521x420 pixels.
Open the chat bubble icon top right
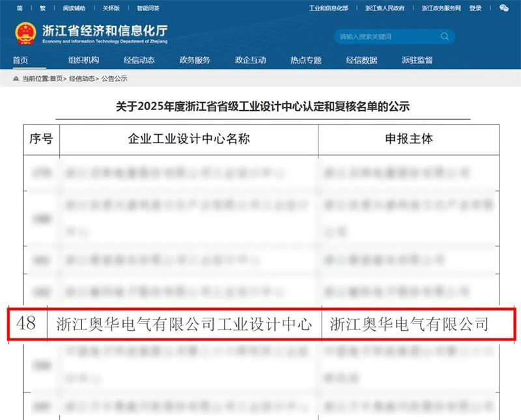(503, 8)
